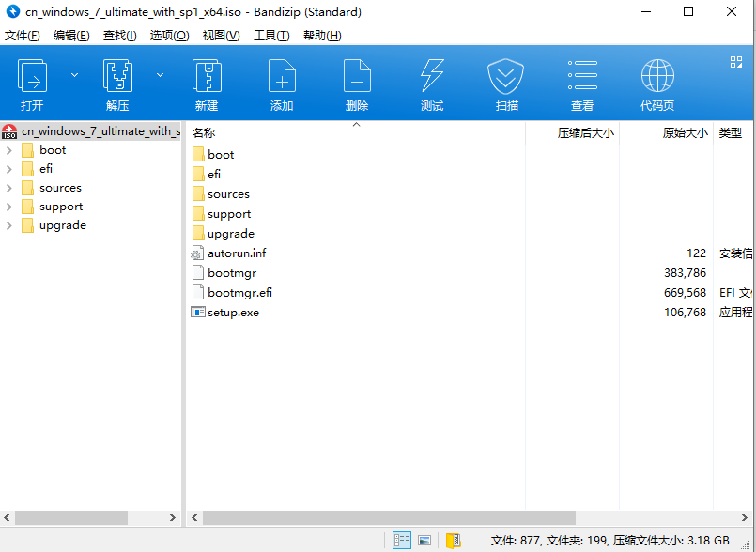Image resolution: width=756 pixels, height=552 pixels.
Task: Select the boot folder in the file list
Action: (221, 155)
